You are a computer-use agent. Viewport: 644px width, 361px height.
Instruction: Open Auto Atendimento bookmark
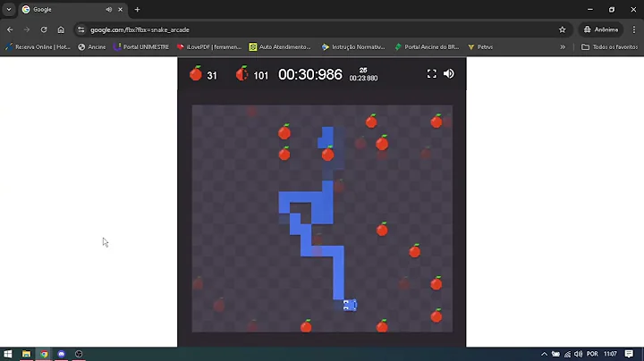pos(280,46)
